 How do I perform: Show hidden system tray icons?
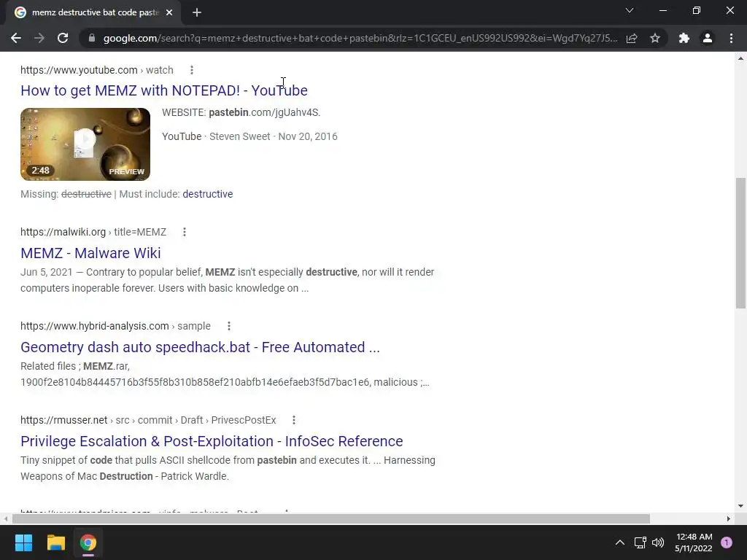point(620,542)
